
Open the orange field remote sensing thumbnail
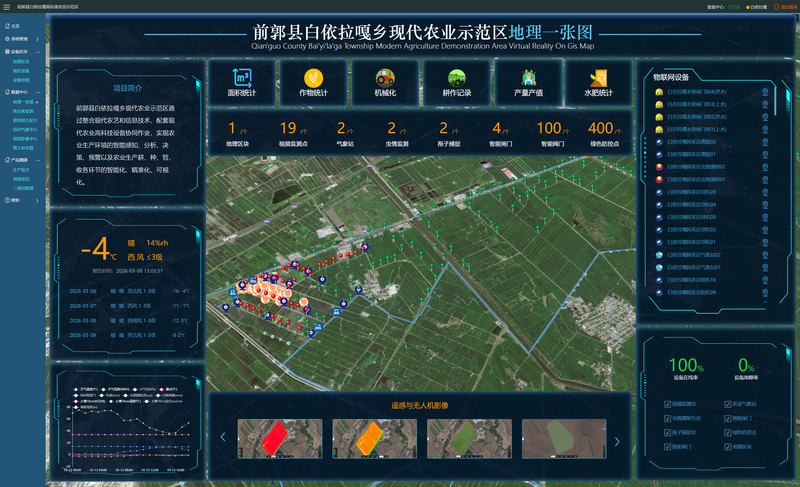[374, 439]
